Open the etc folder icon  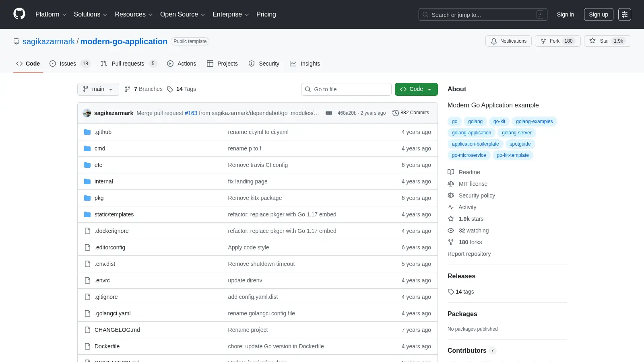[87, 165]
